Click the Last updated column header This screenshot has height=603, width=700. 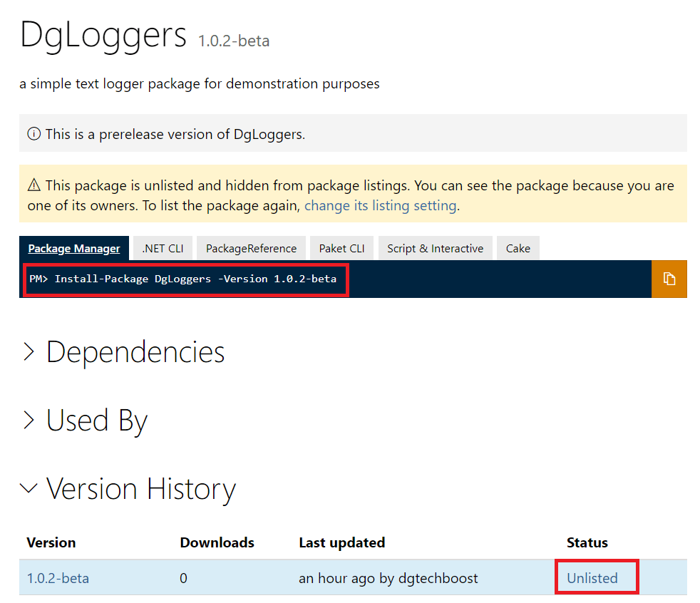point(341,542)
